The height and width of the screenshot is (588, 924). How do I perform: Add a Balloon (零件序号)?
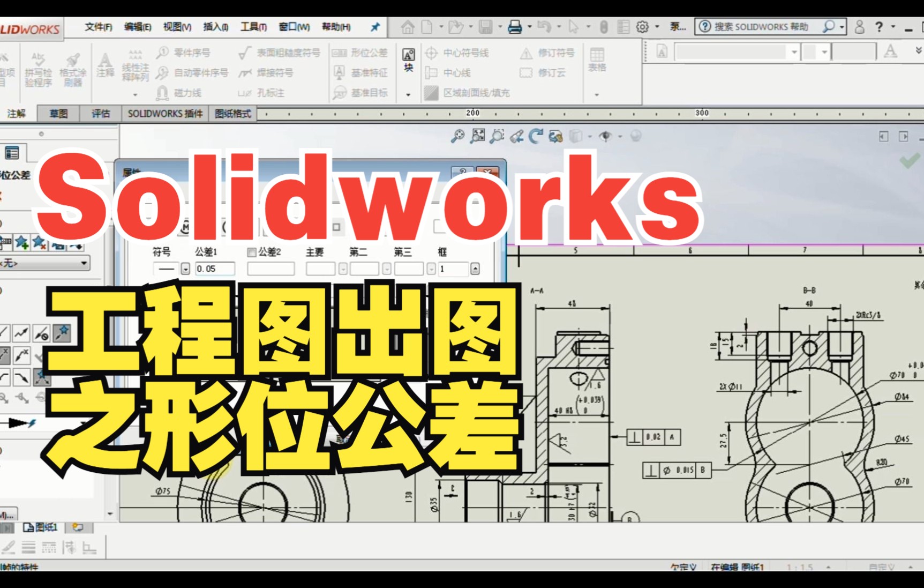[183, 53]
